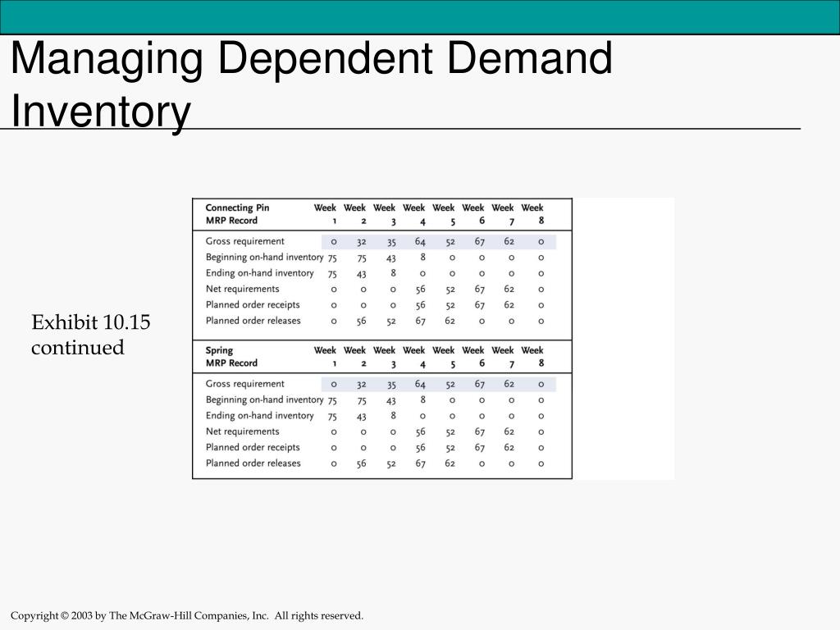Viewport: 840px width, 630px height.
Task: Click "Planned order releases" label in Spring table
Action: click(x=253, y=463)
